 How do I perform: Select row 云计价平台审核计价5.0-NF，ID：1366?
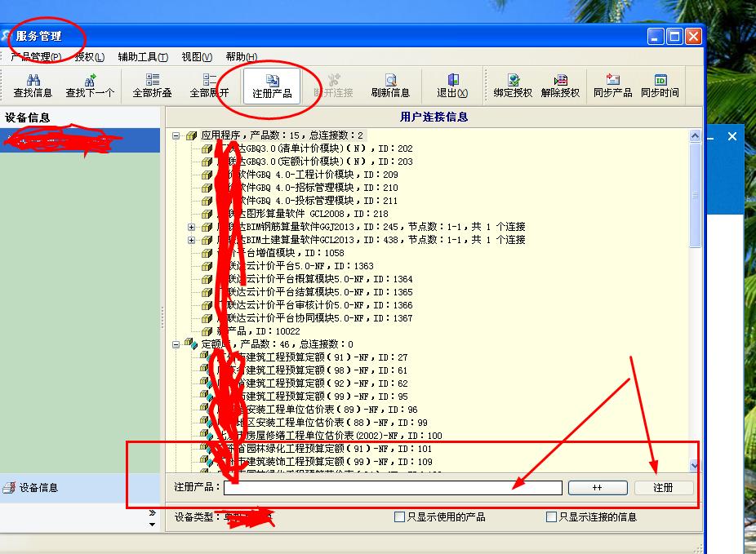click(x=315, y=305)
